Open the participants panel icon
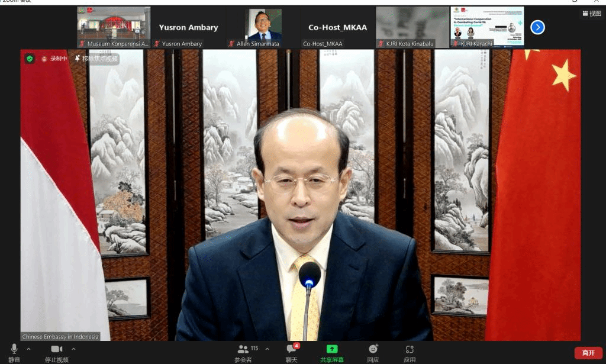 (243, 349)
